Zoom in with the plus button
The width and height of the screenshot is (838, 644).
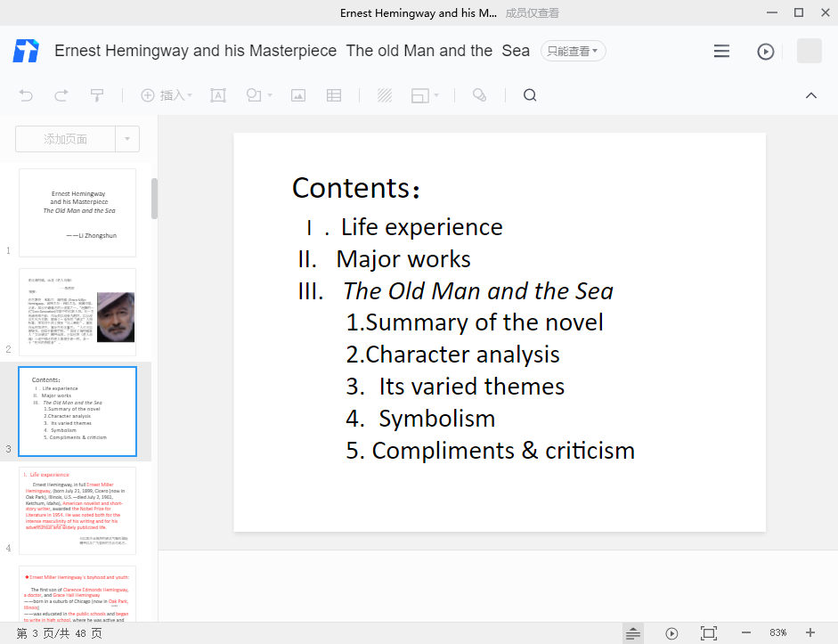point(810,632)
